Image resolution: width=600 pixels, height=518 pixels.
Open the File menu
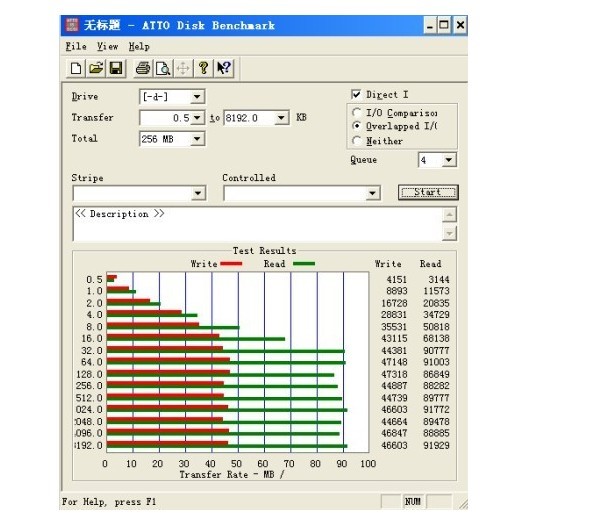(75, 46)
